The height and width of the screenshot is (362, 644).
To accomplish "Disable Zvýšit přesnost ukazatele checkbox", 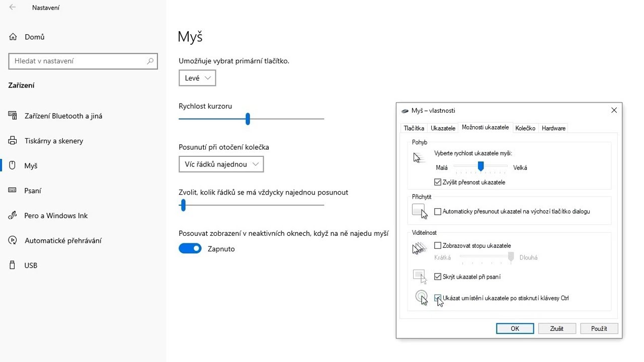I will (438, 182).
